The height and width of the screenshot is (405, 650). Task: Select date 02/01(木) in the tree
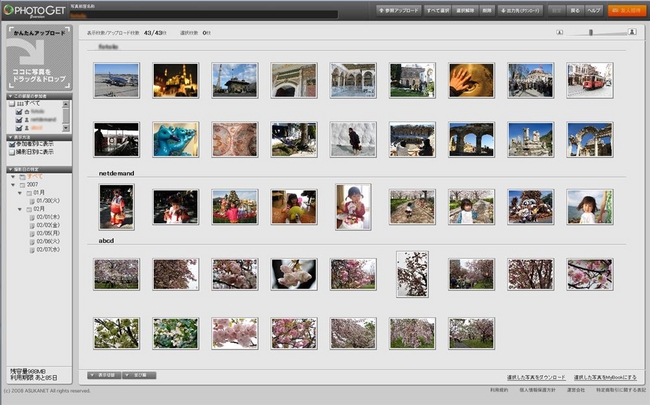click(48, 217)
